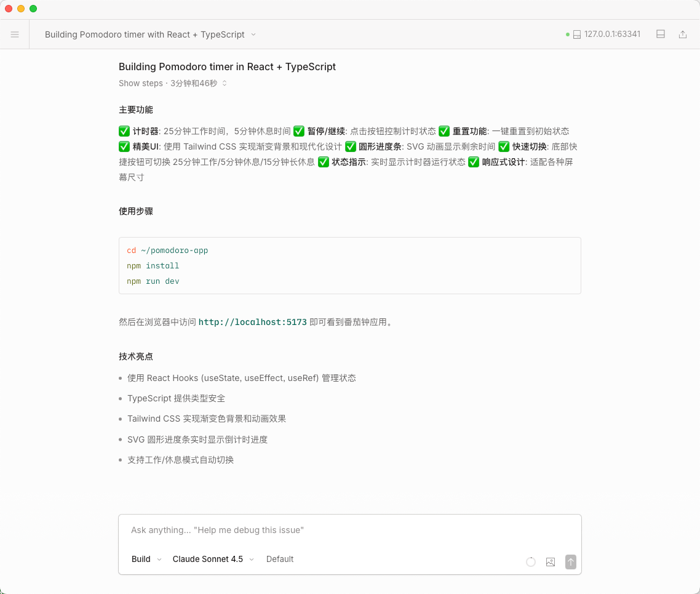
Task: Click the share/export icon in header
Action: 682,34
